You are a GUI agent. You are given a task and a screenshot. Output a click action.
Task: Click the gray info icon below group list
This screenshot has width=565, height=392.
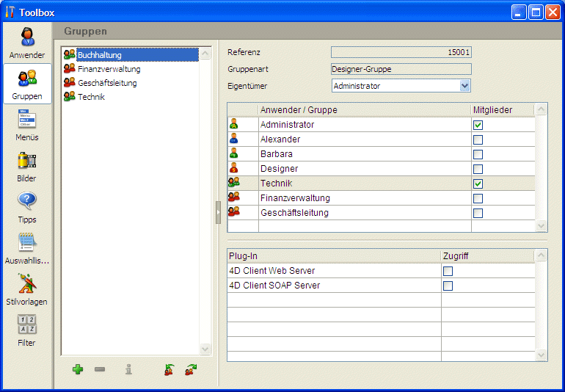coord(128,369)
